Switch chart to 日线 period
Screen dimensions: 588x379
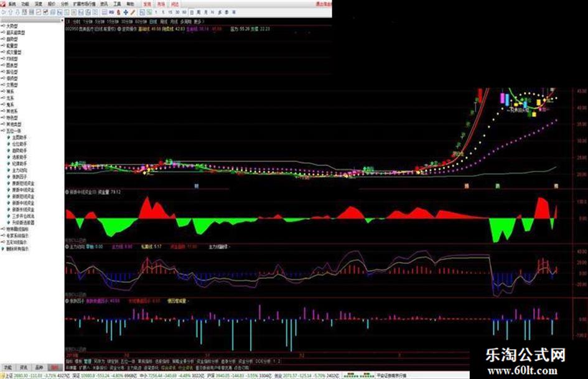click(153, 22)
